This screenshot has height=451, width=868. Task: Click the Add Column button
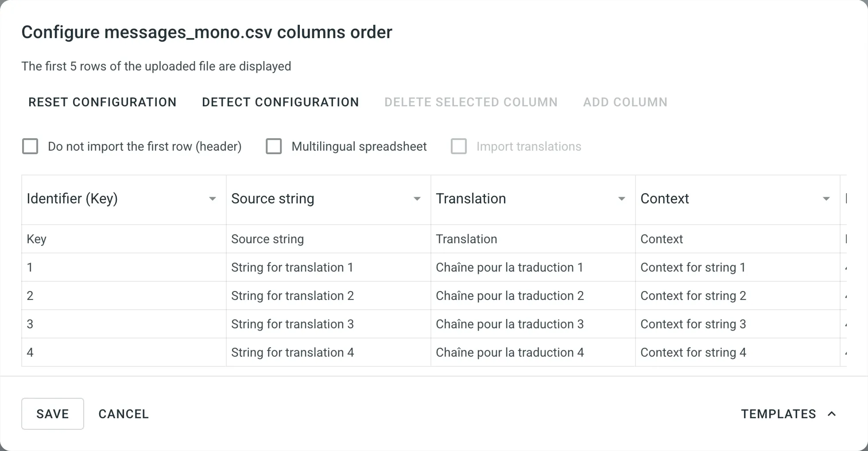tap(625, 102)
